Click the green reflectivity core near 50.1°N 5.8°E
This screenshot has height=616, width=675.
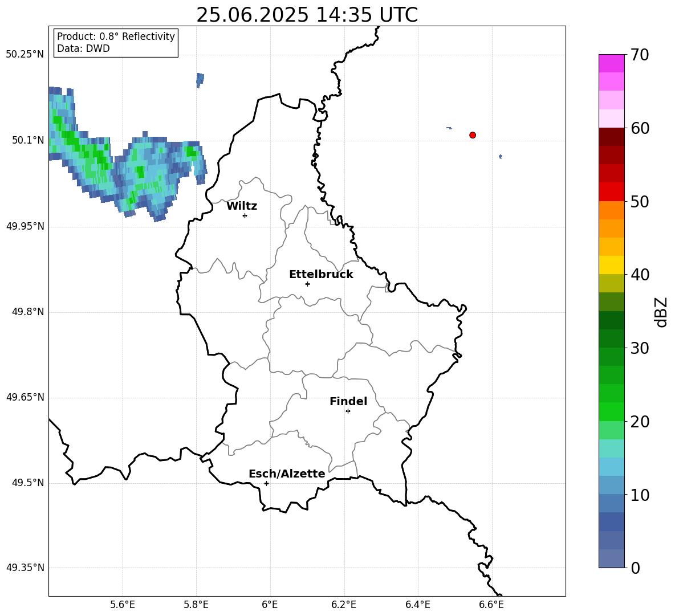[x=191, y=152]
